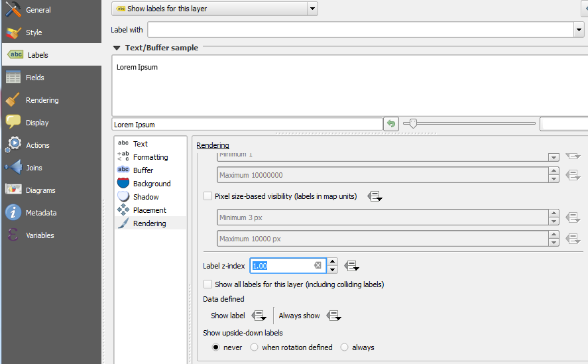Image resolution: width=588 pixels, height=364 pixels.
Task: Select Background in the label settings list
Action: click(152, 184)
